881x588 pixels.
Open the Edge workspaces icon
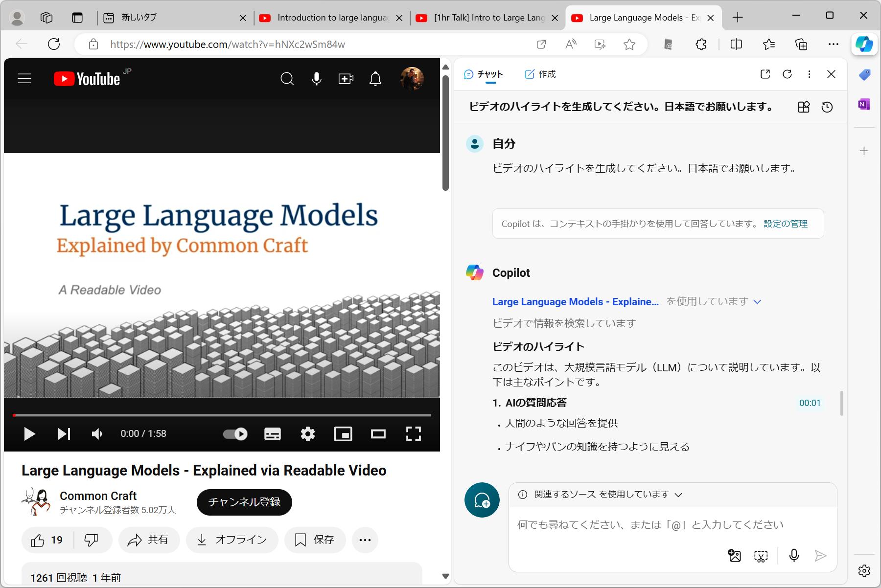(46, 18)
